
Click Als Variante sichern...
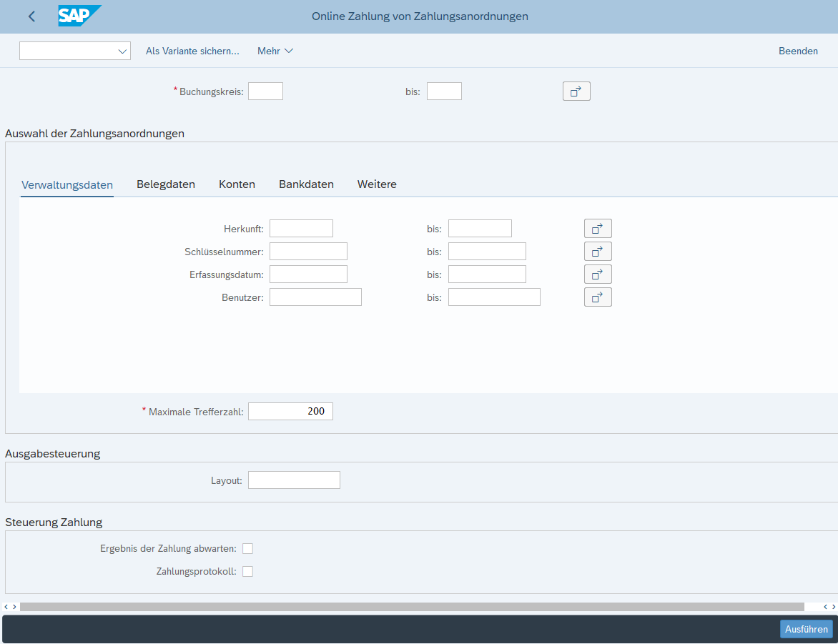192,51
